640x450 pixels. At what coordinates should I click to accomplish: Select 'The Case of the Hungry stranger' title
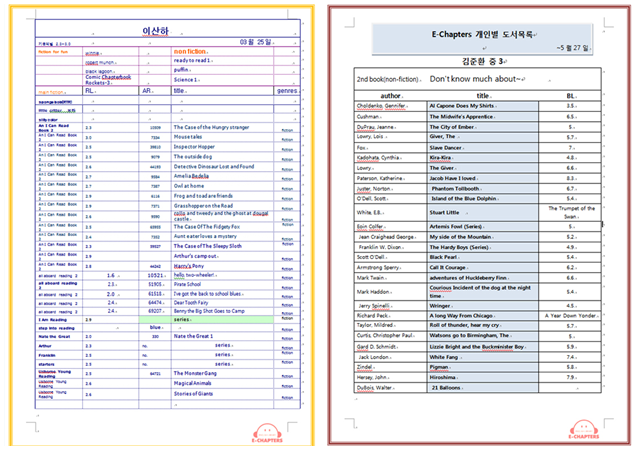211,127
